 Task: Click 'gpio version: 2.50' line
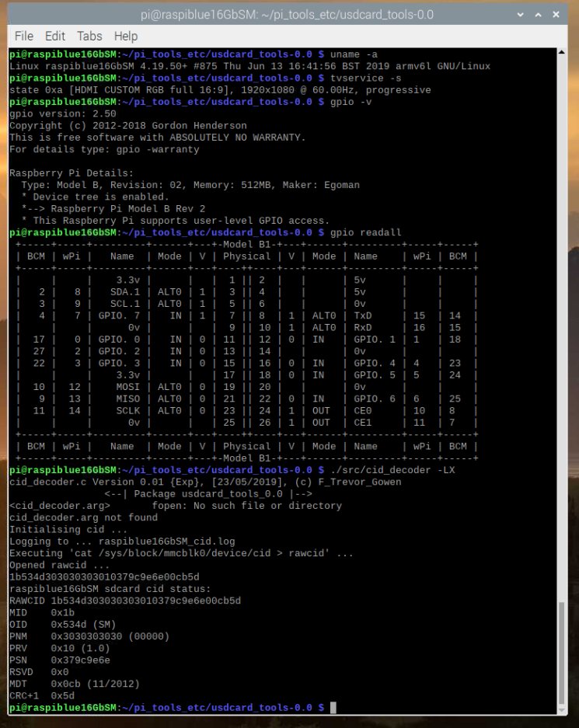[63, 113]
